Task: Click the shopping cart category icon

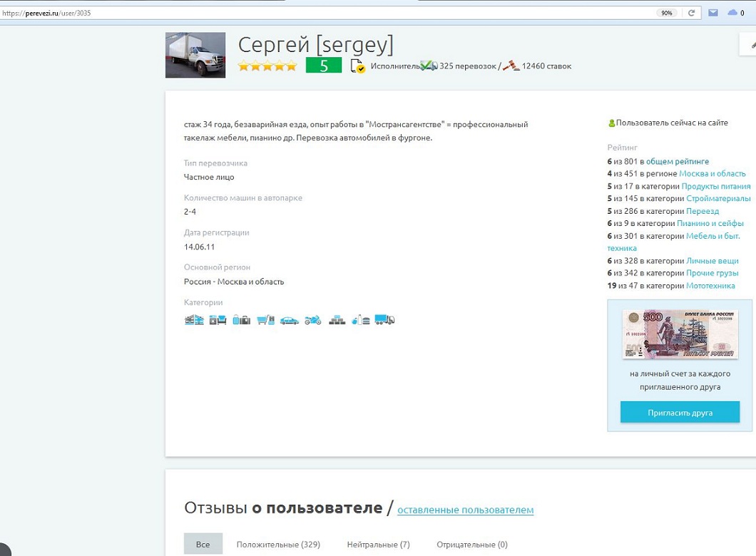Action: 266,320
